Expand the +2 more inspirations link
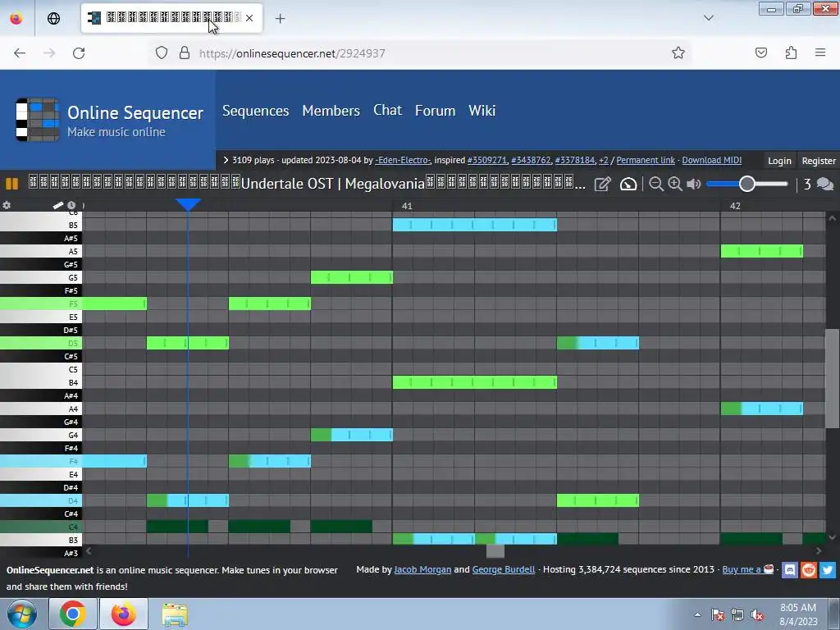840x630 pixels. [x=603, y=160]
